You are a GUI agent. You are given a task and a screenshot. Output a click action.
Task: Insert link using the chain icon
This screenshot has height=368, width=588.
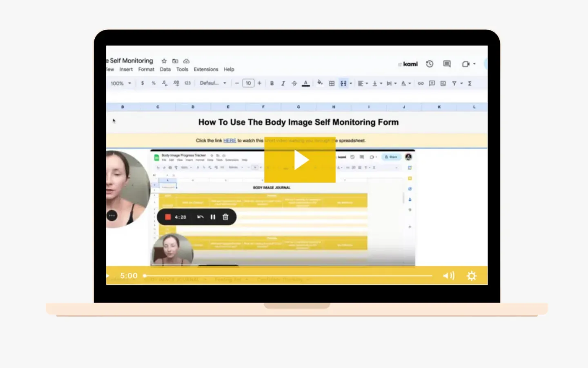point(421,83)
